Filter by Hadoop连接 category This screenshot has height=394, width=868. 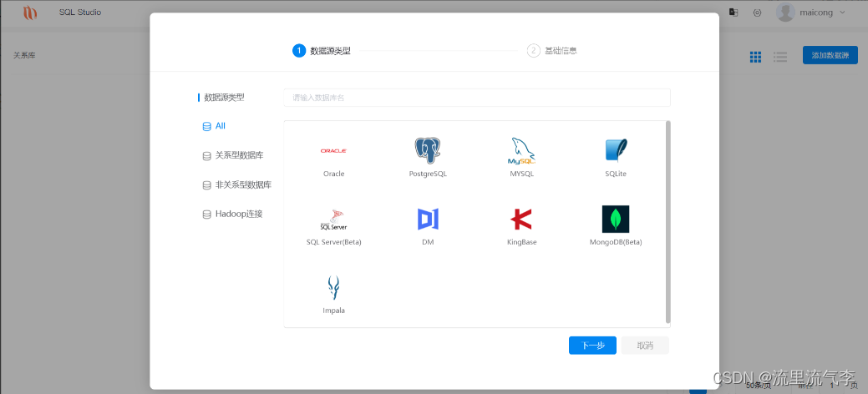(239, 214)
